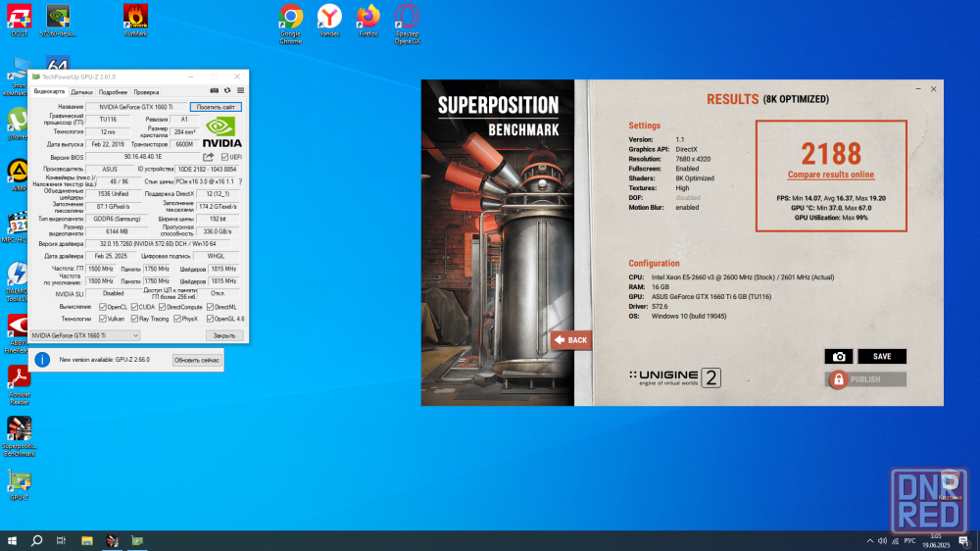
Task: Click taskbar volume icon
Action: coord(883,541)
